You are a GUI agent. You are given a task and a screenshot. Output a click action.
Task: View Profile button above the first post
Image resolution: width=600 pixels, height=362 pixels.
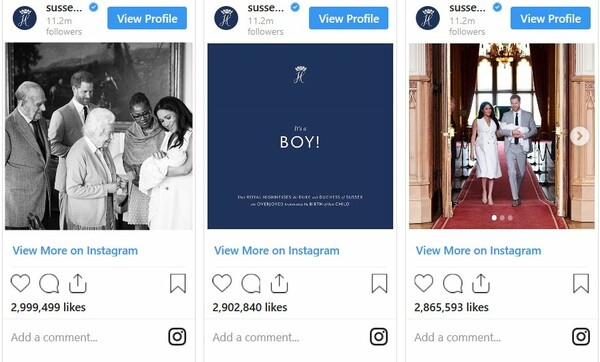(147, 18)
